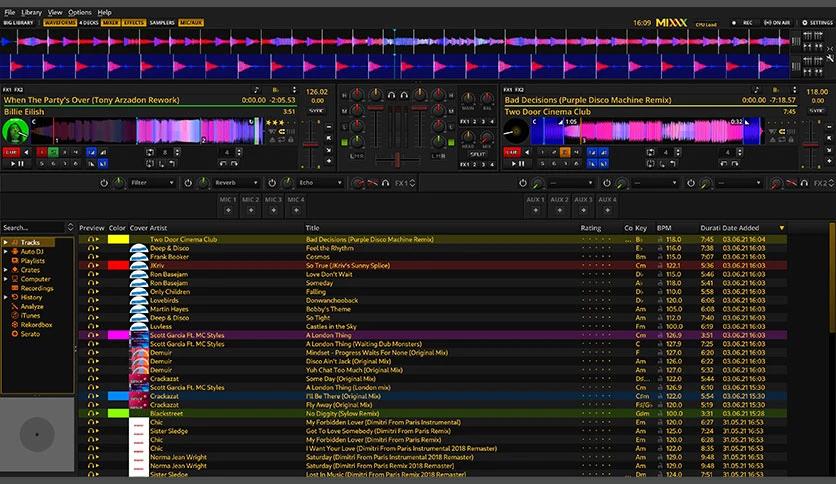This screenshot has width=836, height=484.
Task: Adjust the right deck tempo slider
Action: coord(811,144)
